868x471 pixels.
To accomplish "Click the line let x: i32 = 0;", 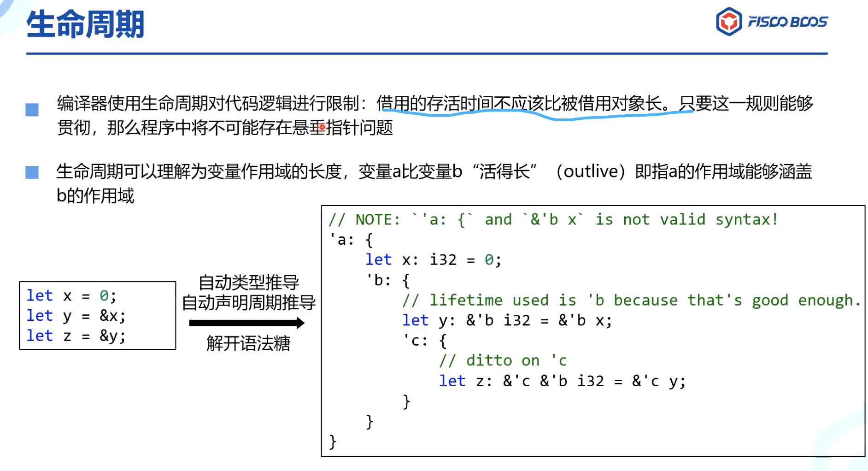I will coord(433,260).
